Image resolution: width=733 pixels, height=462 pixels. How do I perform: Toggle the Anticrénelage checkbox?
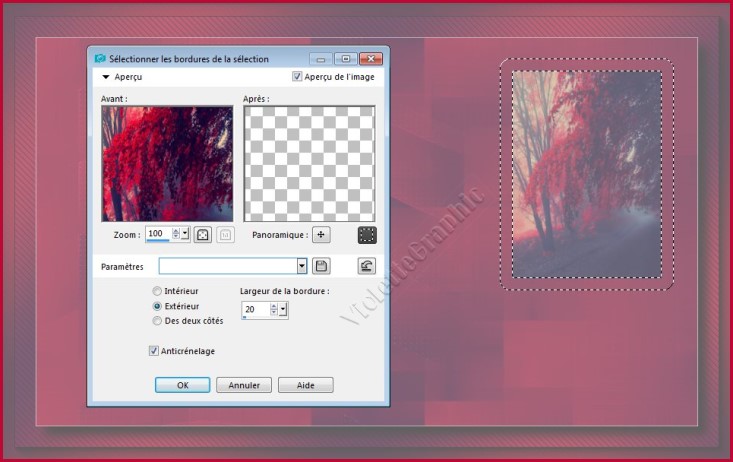point(154,351)
